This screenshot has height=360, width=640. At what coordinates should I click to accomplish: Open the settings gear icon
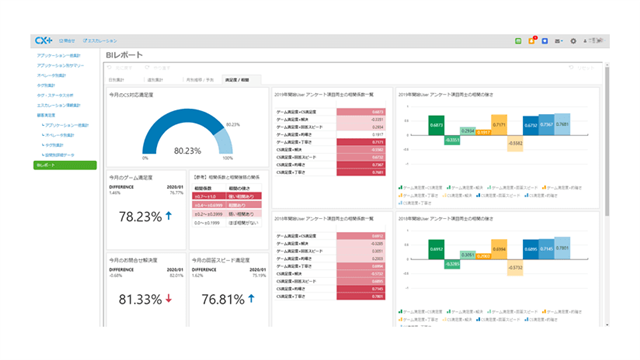pos(573,41)
